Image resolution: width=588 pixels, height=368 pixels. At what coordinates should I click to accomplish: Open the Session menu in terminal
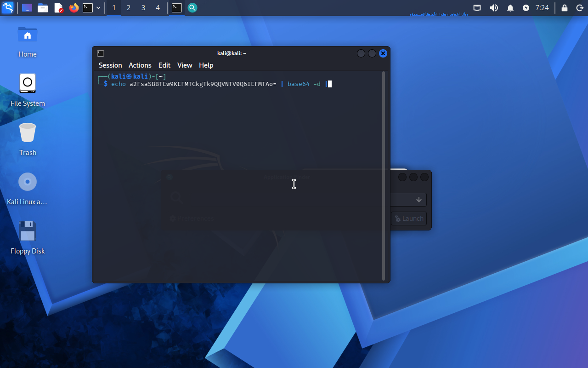pos(110,65)
